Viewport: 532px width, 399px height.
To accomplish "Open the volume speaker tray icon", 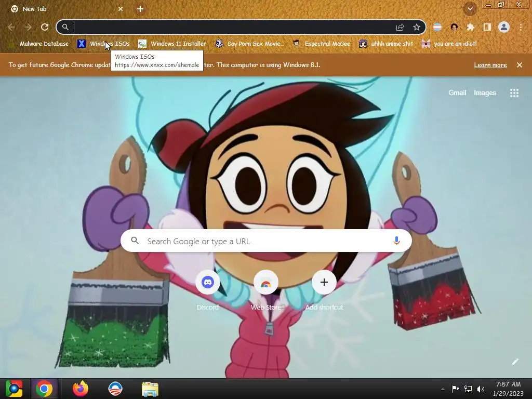I will coord(481,389).
